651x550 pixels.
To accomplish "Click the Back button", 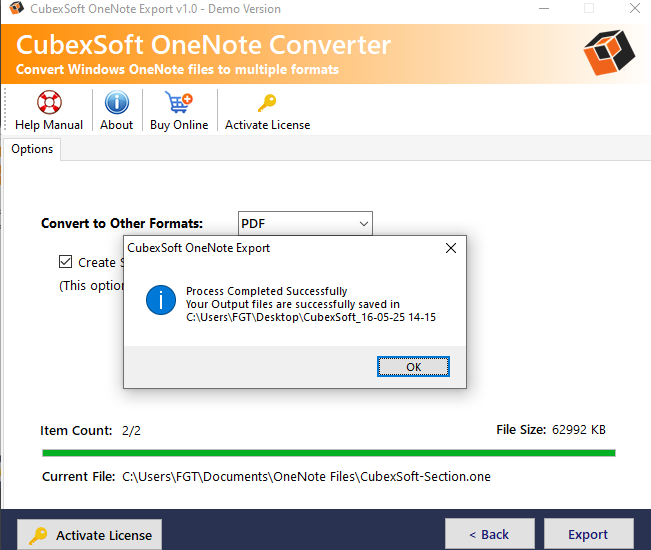I will 489,534.
